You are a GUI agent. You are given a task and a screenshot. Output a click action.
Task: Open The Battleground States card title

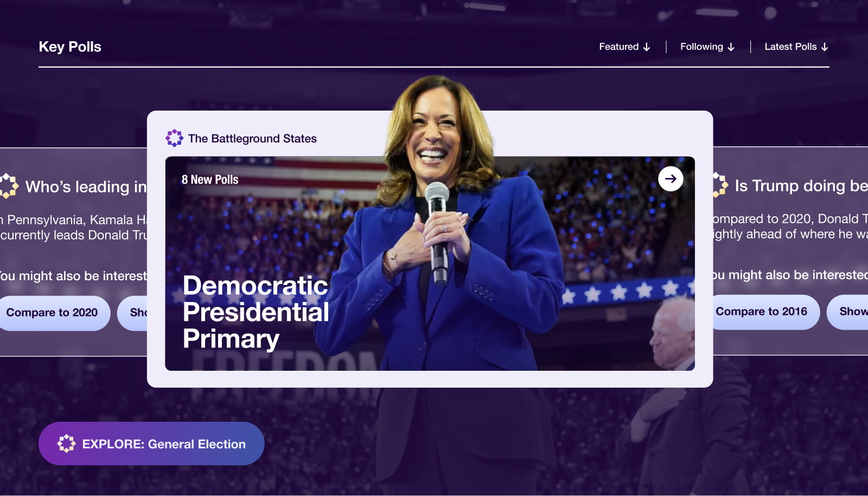click(x=252, y=138)
